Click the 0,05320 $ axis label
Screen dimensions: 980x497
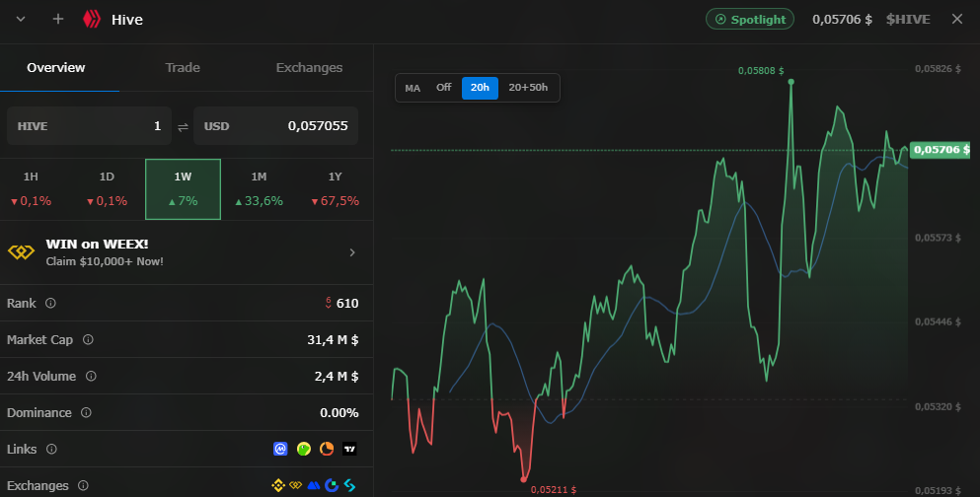coord(938,407)
